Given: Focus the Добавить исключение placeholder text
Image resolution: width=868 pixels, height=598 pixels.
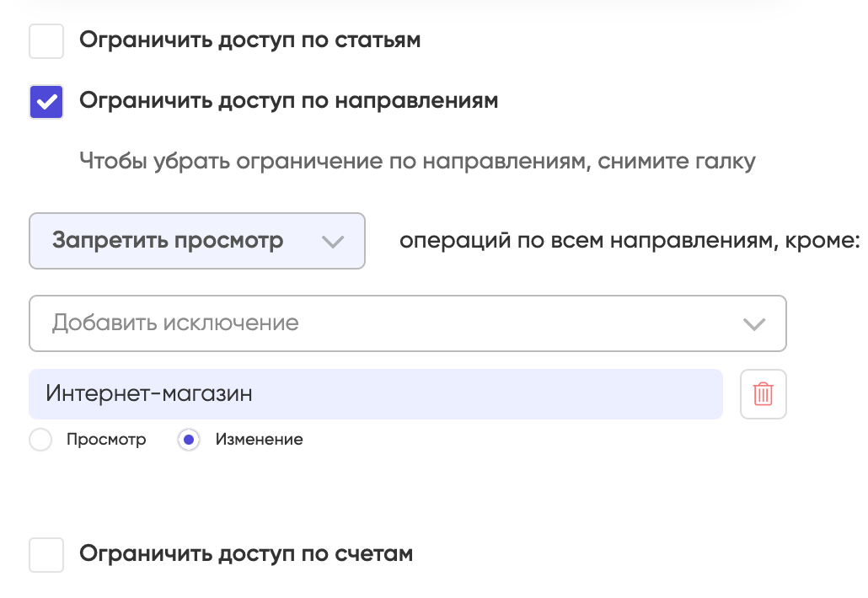Looking at the screenshot, I should pos(175,323).
